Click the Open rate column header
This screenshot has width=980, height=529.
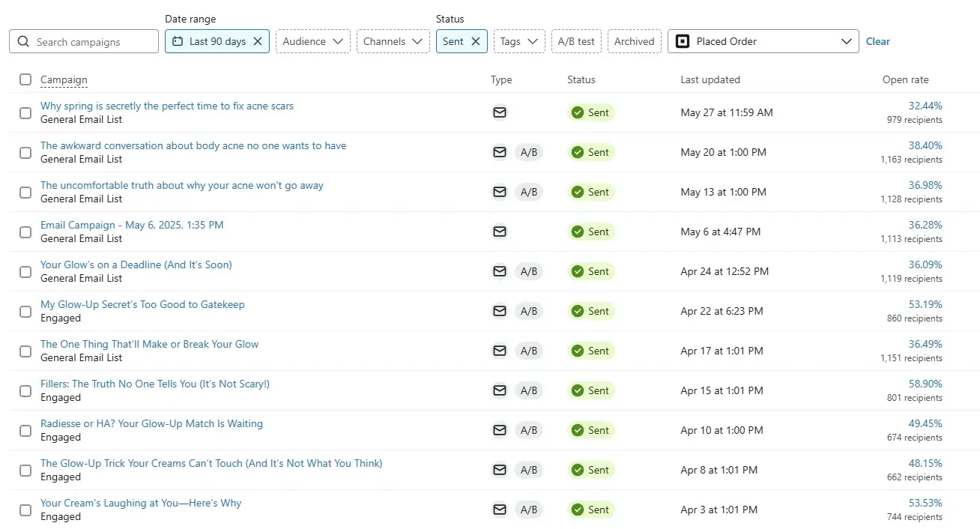coord(905,79)
